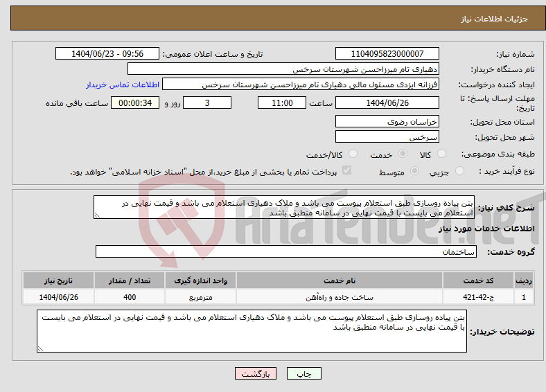
Task: Click the کد خدمت column header
Action: click(x=479, y=280)
